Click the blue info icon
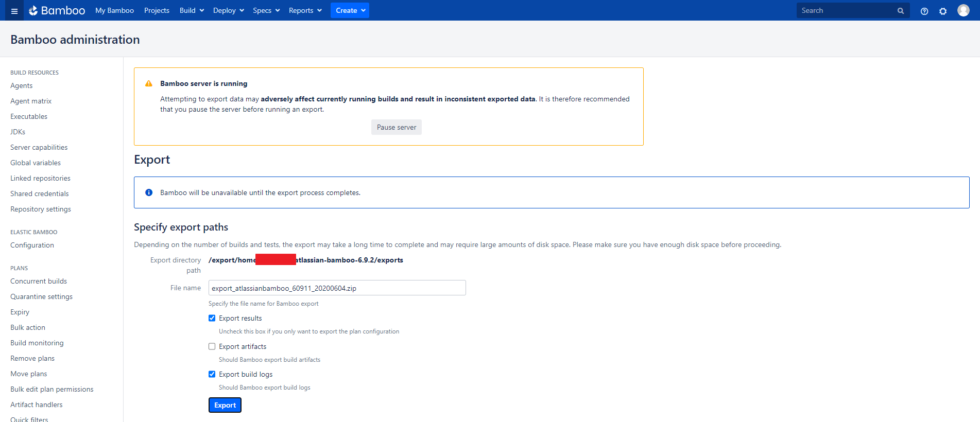 149,192
